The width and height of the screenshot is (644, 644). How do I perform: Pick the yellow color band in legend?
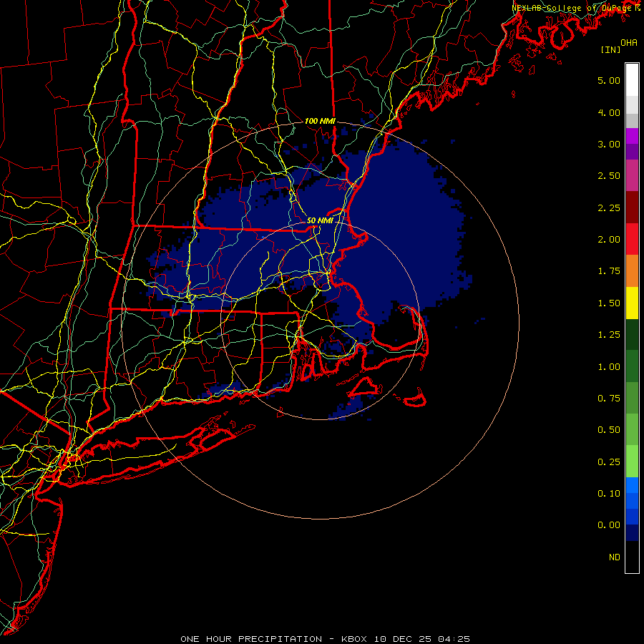(x=632, y=303)
